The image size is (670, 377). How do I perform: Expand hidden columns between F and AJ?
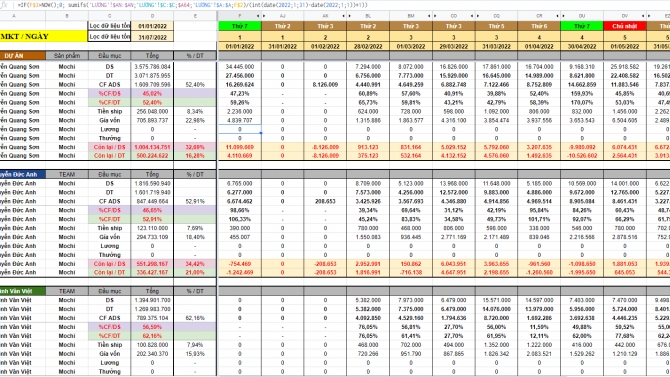click(x=261, y=16)
